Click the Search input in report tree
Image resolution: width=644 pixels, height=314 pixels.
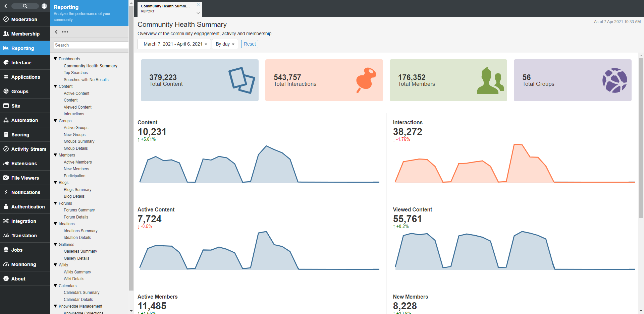[91, 45]
